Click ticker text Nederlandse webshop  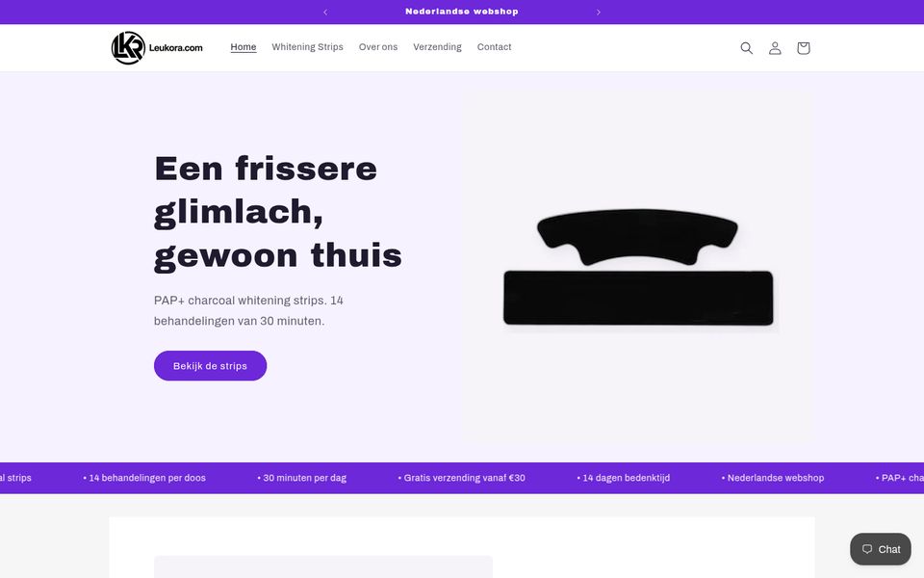(773, 478)
